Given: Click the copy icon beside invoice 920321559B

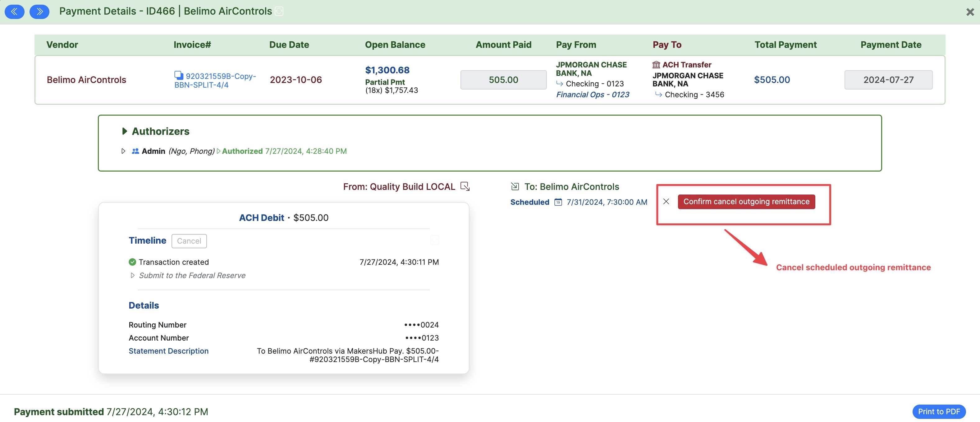Looking at the screenshot, I should pyautogui.click(x=178, y=75).
